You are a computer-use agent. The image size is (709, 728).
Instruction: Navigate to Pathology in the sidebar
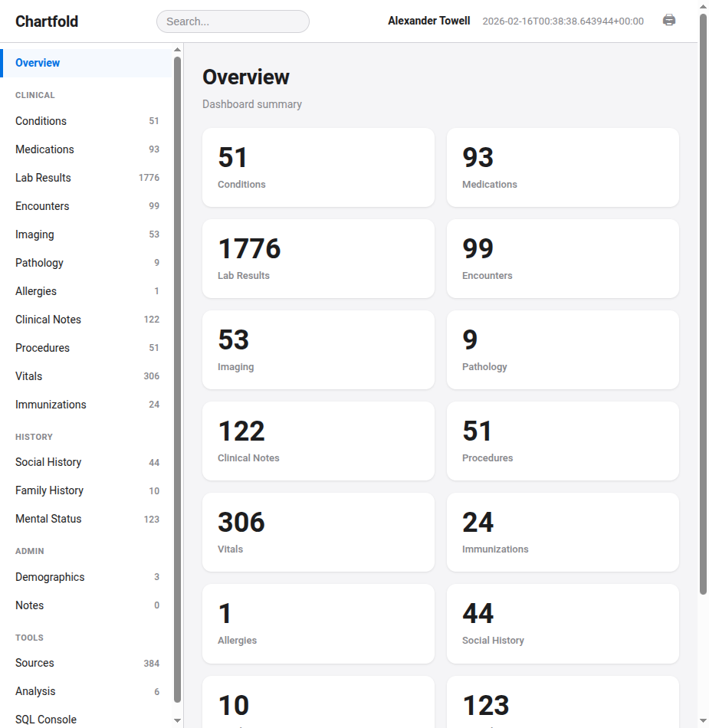[x=39, y=263]
